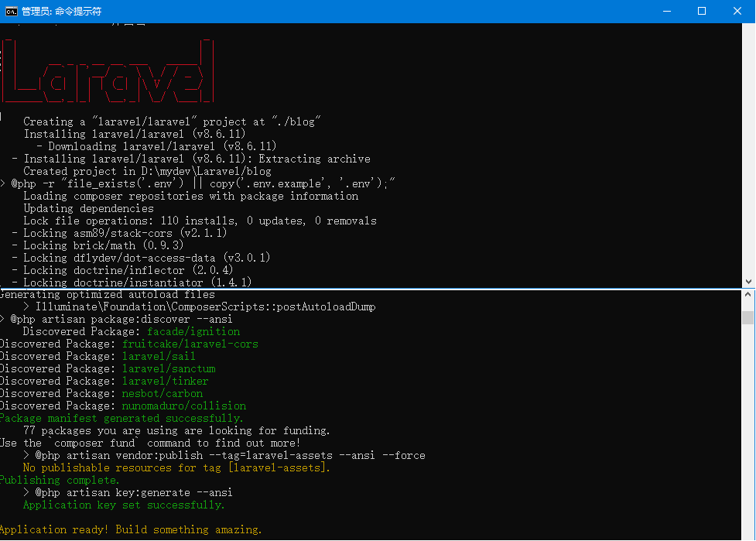
Task: Click green 'laravel/sail' package name
Action: [159, 356]
